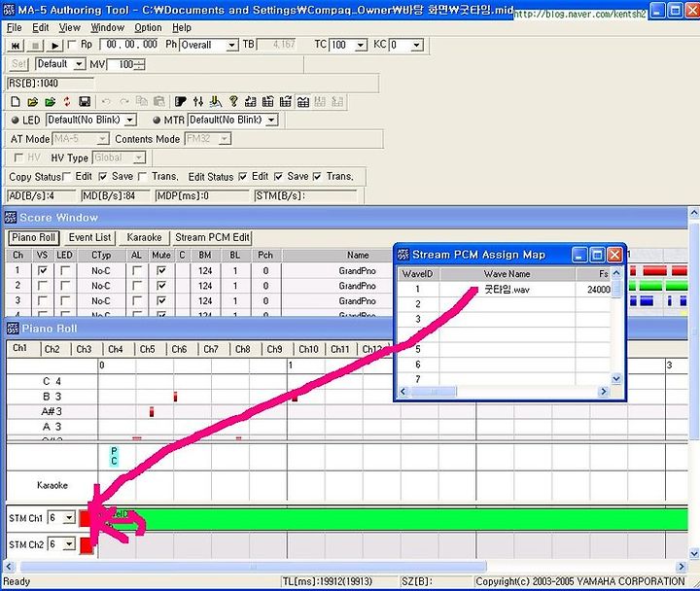Toggle Copy Status Edit checkbox
Screen dimensions: 700x591
coord(66,177)
